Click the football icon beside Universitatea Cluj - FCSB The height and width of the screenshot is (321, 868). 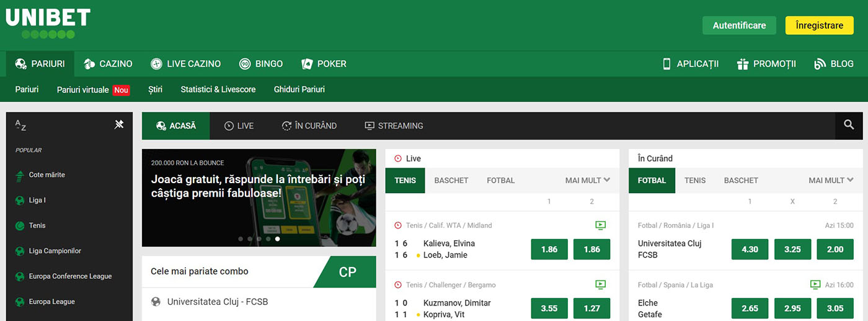156,302
